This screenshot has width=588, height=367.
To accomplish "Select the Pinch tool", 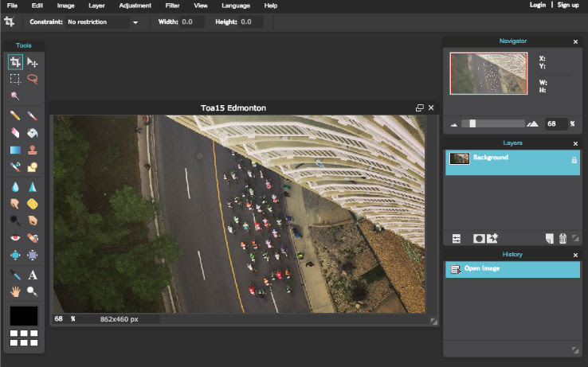I will click(x=32, y=256).
